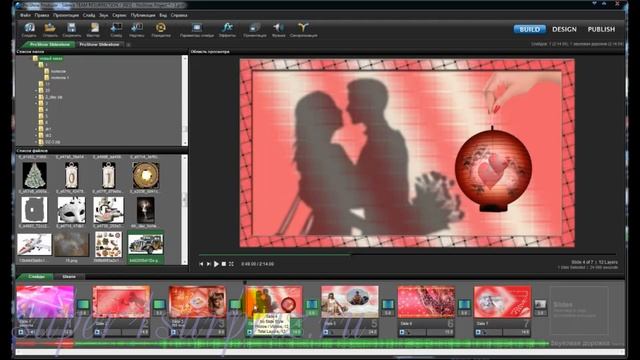The image size is (640, 360).
Task: Open Slide Options (Параметры слайда) icon
Action: pos(197,28)
